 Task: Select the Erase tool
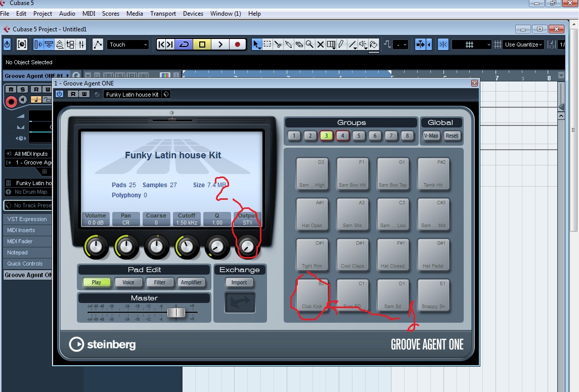(299, 45)
